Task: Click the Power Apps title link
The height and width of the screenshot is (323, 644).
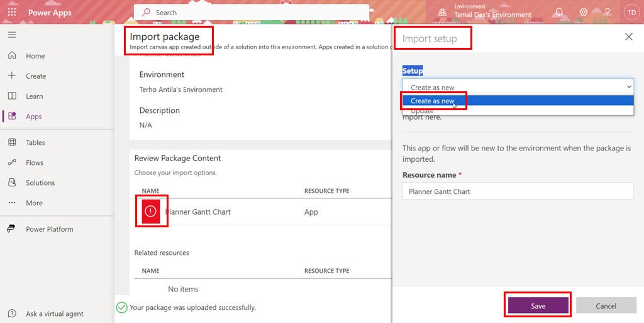Action: (x=50, y=13)
